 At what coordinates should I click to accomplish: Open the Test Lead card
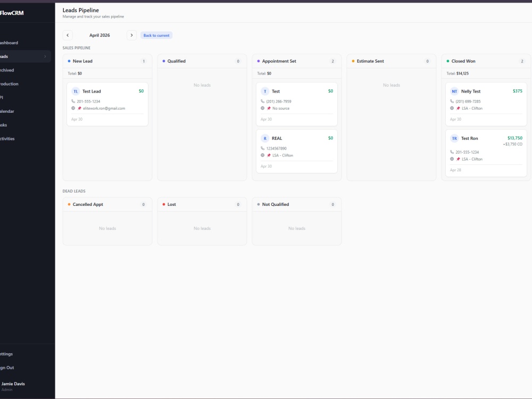point(107,104)
